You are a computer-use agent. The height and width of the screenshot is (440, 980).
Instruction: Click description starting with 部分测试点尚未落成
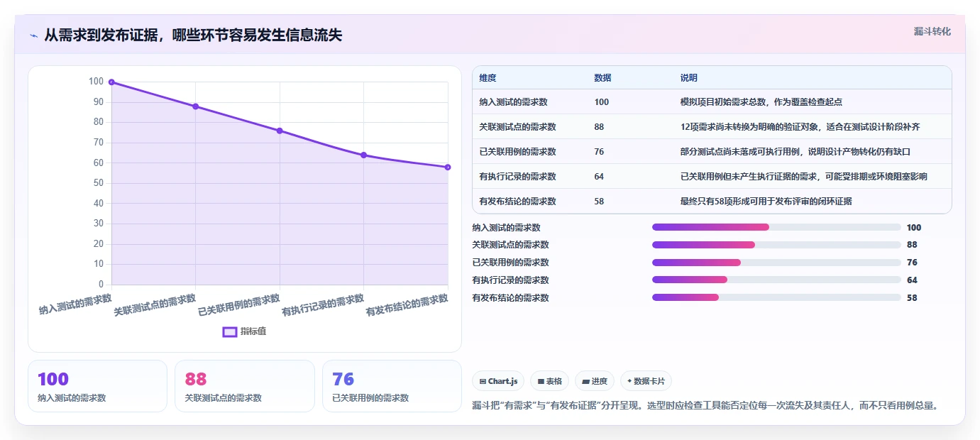(x=795, y=152)
